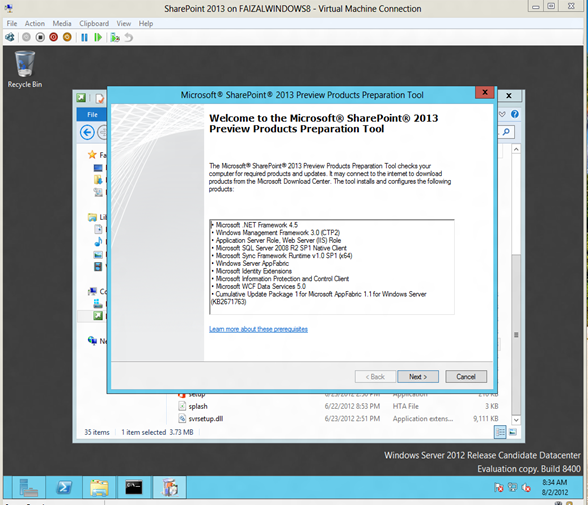
Task: Collapse the Explorer ribbon chevron
Action: tap(502, 114)
